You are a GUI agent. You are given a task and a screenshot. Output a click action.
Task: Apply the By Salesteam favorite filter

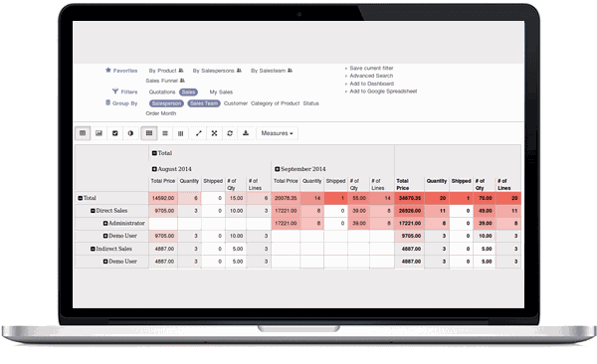pyautogui.click(x=268, y=71)
